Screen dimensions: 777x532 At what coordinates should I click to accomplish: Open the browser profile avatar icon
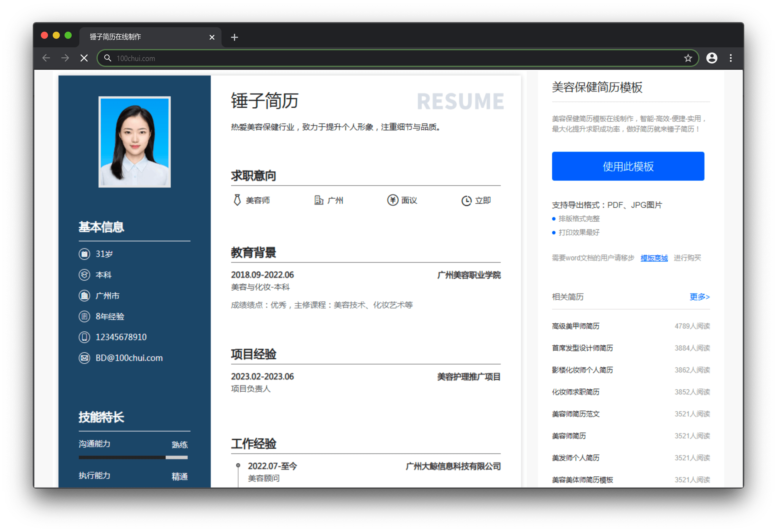[x=712, y=58]
